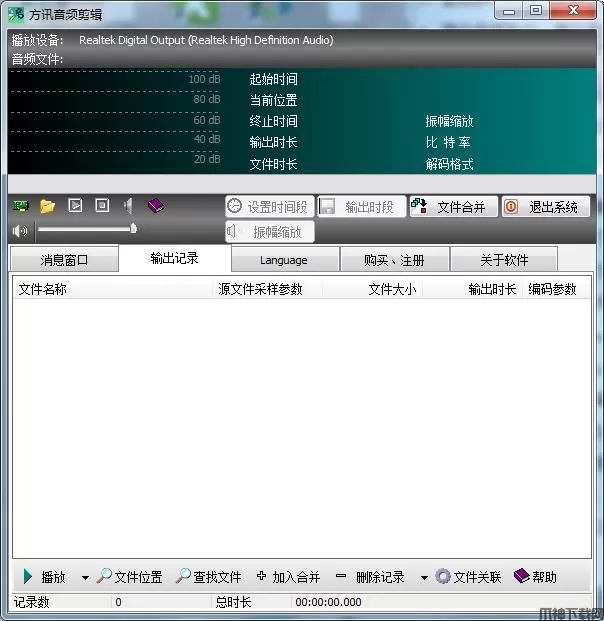604x621 pixels.
Task: Open 关于软件 tab
Action: [x=504, y=260]
